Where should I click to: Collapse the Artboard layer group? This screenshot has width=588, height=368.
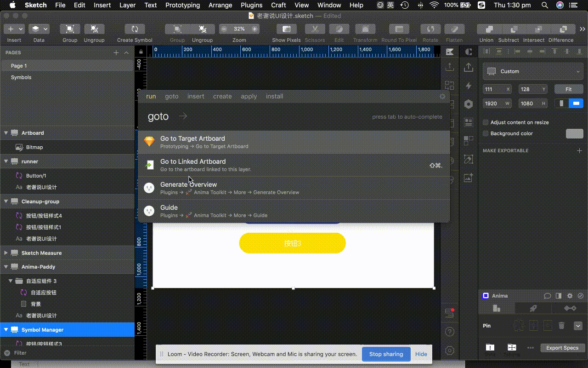[6, 133]
